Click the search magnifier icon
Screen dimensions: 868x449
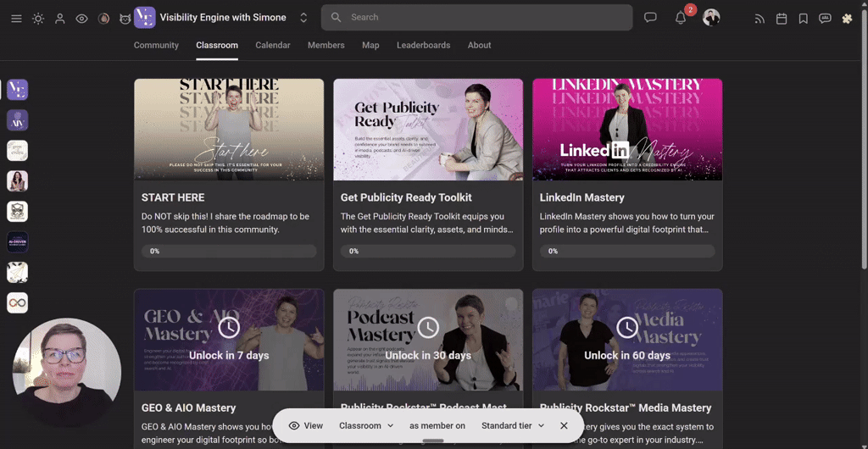pyautogui.click(x=336, y=18)
